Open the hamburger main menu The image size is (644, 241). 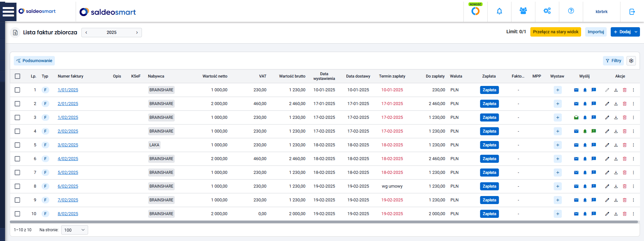click(8, 11)
